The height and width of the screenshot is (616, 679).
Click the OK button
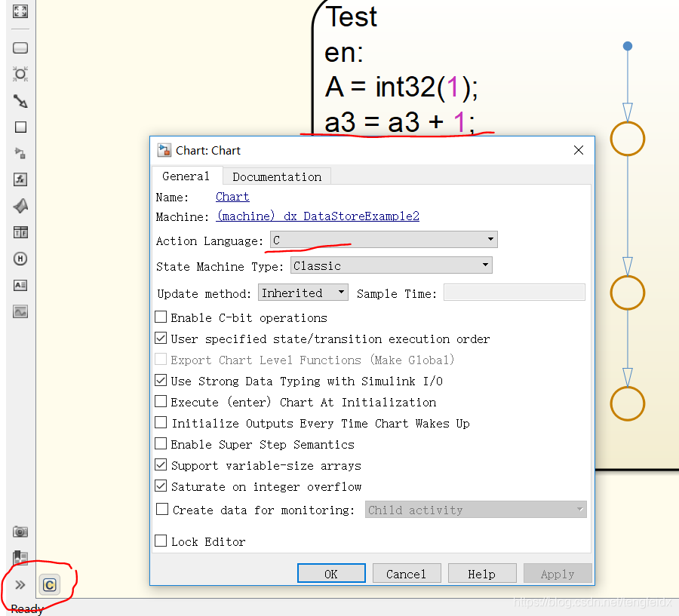point(331,574)
